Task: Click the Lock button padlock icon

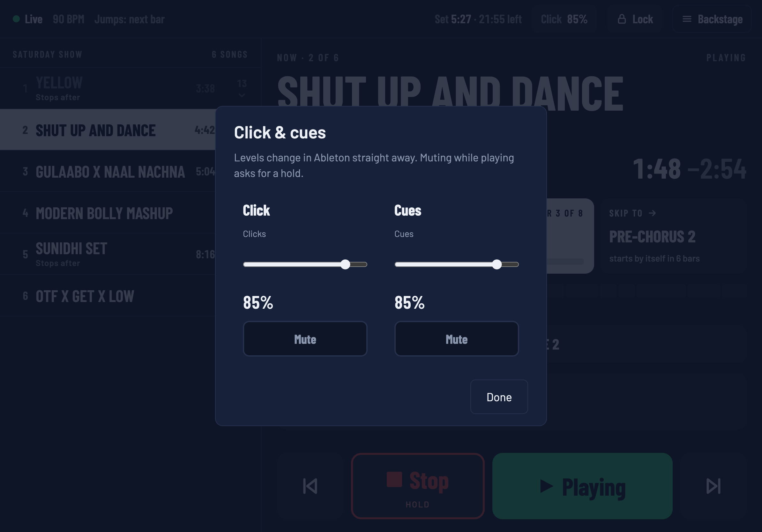Action: click(x=622, y=19)
